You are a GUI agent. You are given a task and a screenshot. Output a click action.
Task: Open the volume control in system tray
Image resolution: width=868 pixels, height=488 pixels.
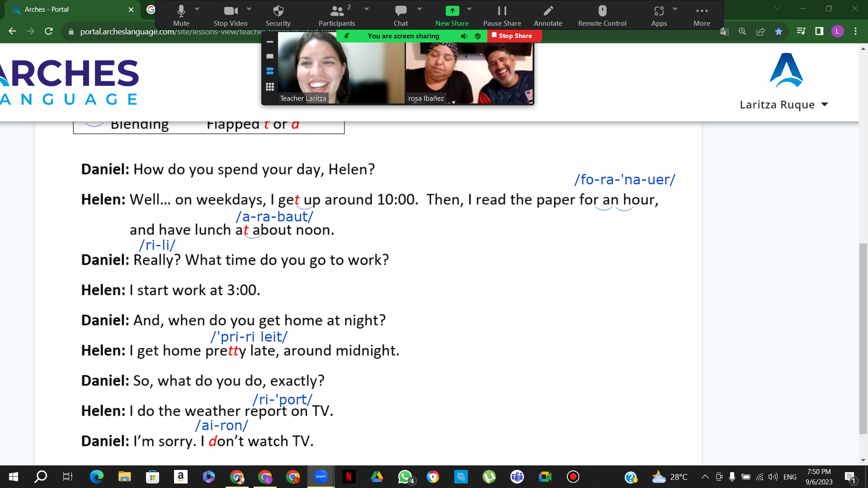click(x=773, y=477)
